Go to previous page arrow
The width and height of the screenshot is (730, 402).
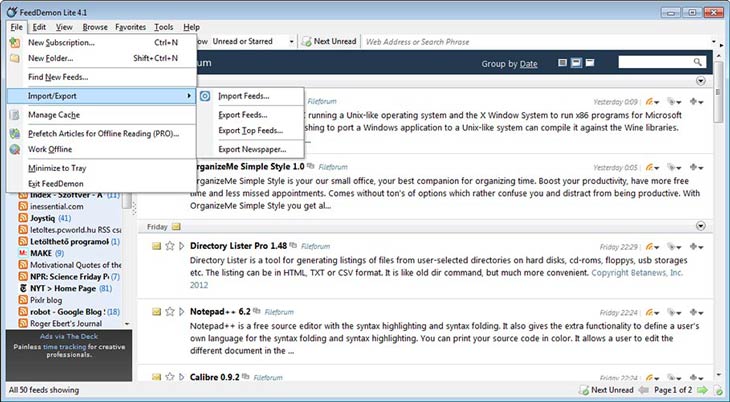click(x=644, y=390)
